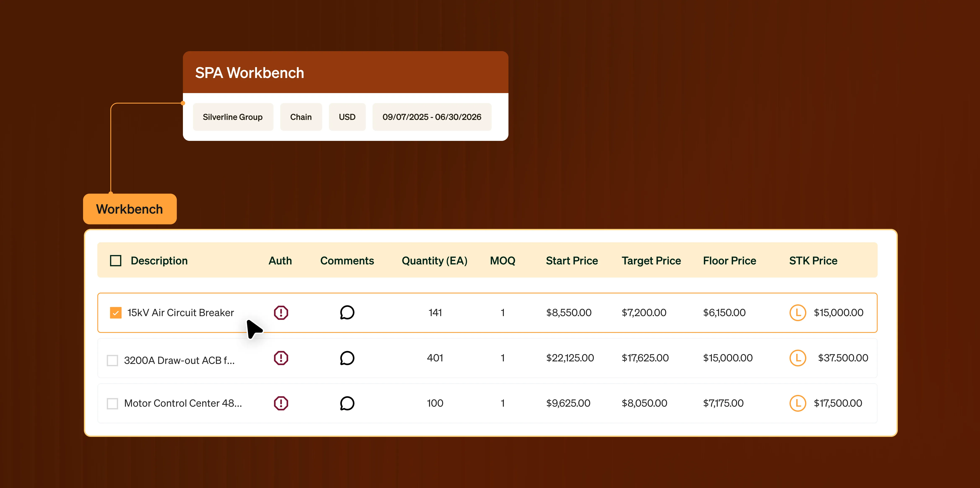The width and height of the screenshot is (980, 488).
Task: Select the Workbench tab
Action: point(130,209)
